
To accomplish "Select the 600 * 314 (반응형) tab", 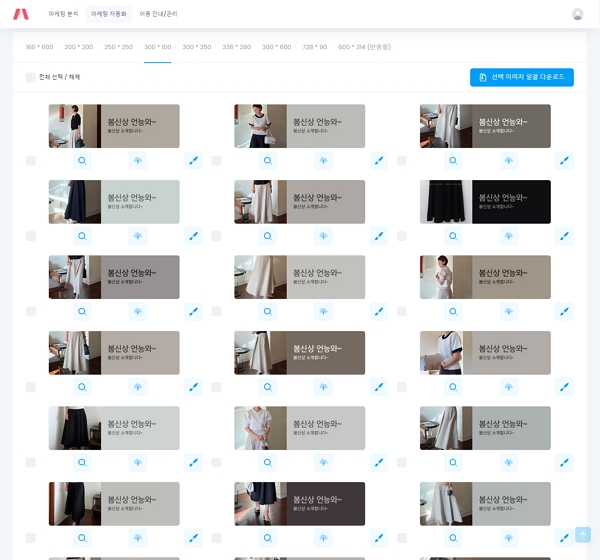I will pyautogui.click(x=364, y=47).
